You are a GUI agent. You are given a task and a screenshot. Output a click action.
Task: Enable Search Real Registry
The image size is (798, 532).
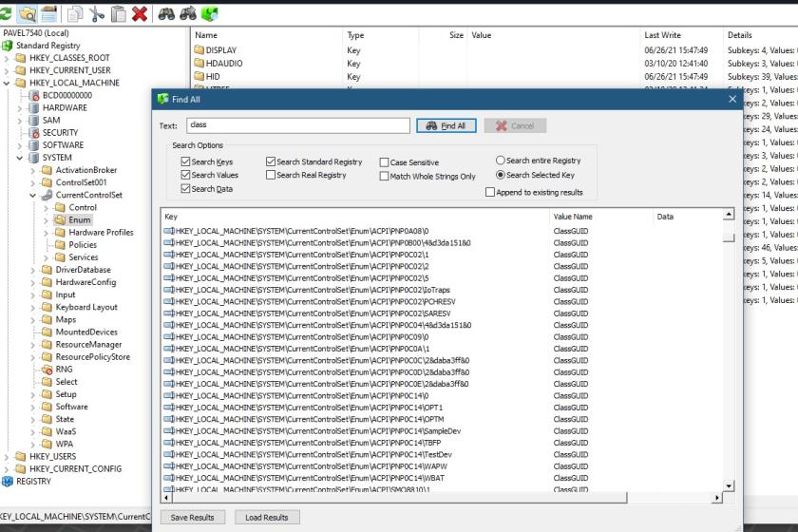point(271,175)
